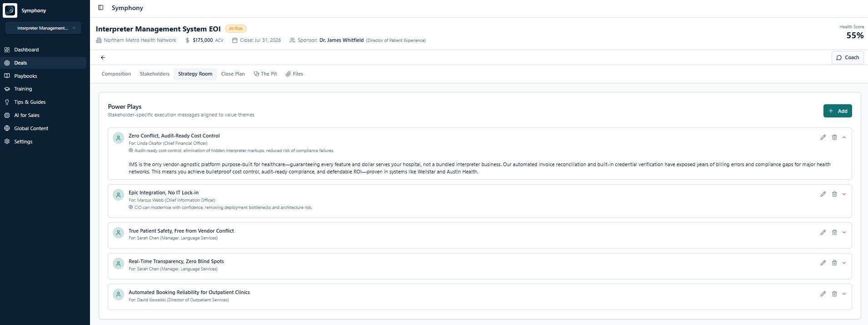
Task: Delete Real-Time Transparency power play
Action: coord(834,263)
